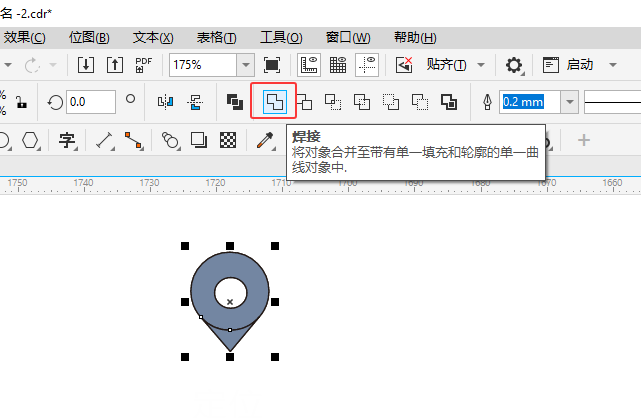The height and width of the screenshot is (418, 641).
Task: Mirror the selection horizontally
Action: 166,102
